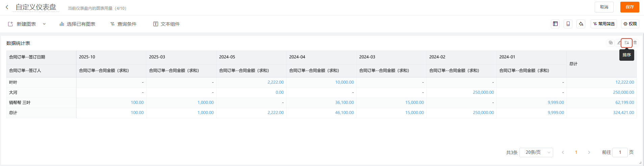Click the 取消 cancel button

pos(604,7)
